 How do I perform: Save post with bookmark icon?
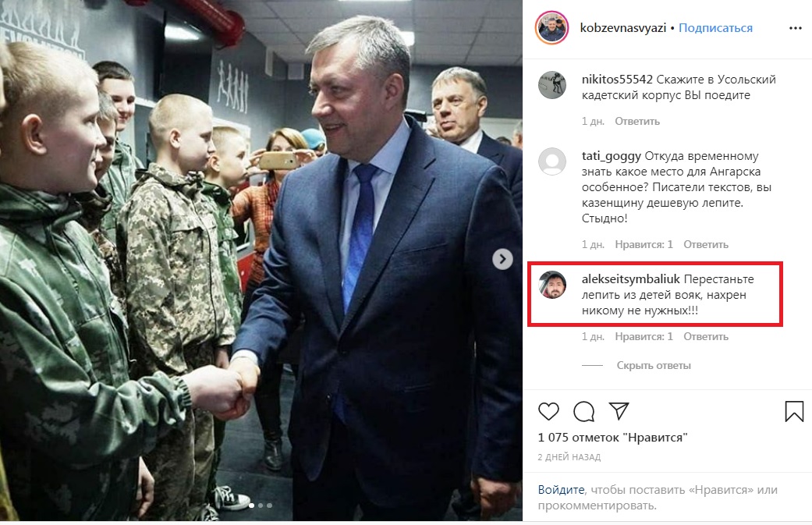coord(794,412)
